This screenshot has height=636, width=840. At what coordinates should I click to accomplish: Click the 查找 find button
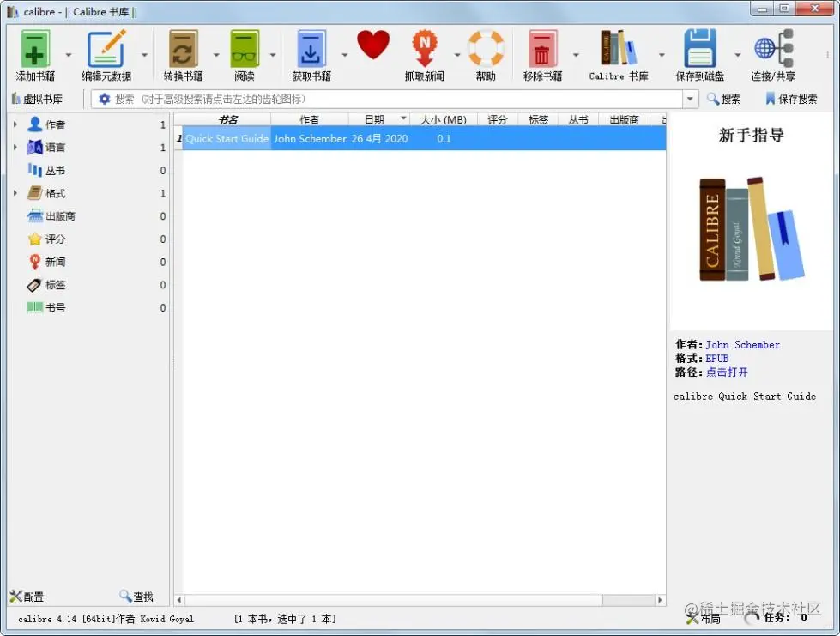click(x=136, y=597)
